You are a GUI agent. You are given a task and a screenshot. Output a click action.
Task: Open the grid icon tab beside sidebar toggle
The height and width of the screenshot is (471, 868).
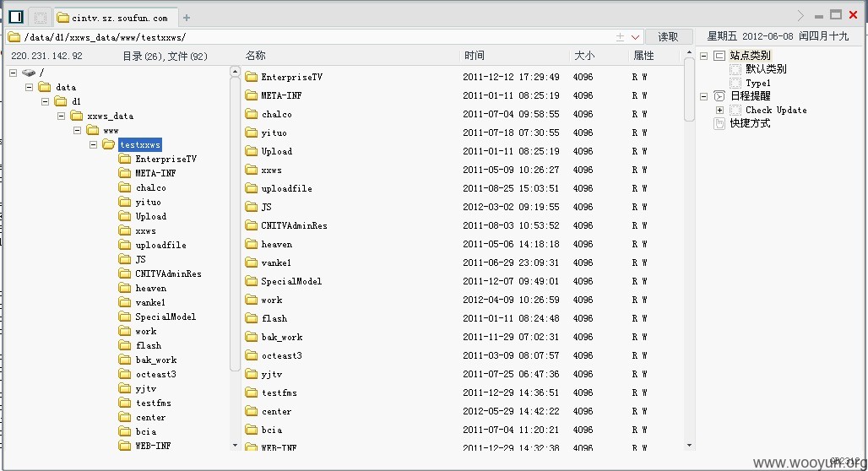(40, 18)
